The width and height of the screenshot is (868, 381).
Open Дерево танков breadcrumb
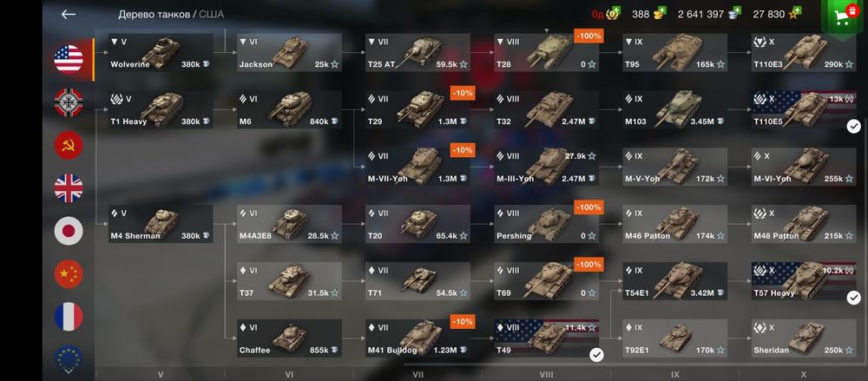(x=154, y=15)
